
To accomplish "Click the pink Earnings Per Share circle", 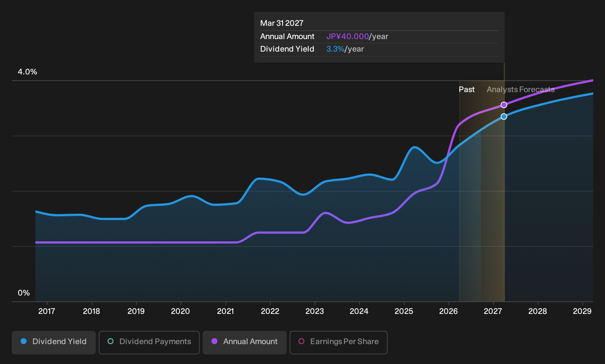I will pyautogui.click(x=301, y=342).
